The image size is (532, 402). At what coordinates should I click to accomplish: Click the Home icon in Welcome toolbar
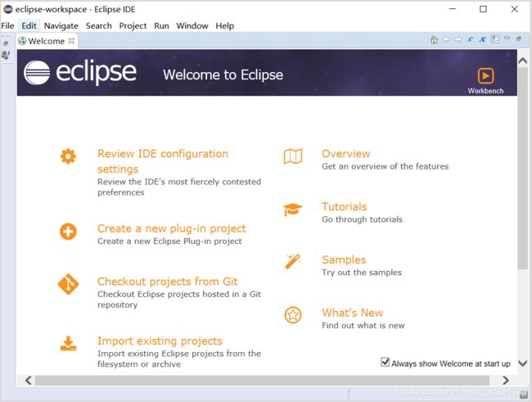(x=434, y=40)
